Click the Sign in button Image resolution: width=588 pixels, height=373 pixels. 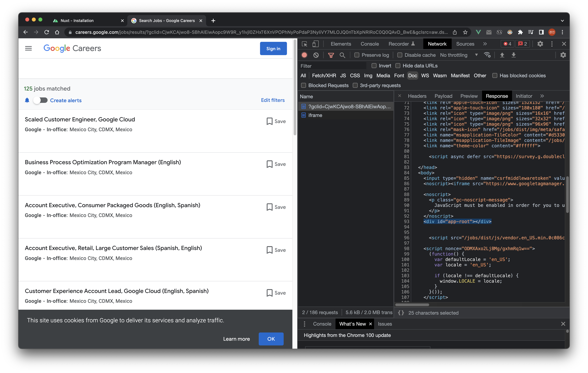point(273,49)
